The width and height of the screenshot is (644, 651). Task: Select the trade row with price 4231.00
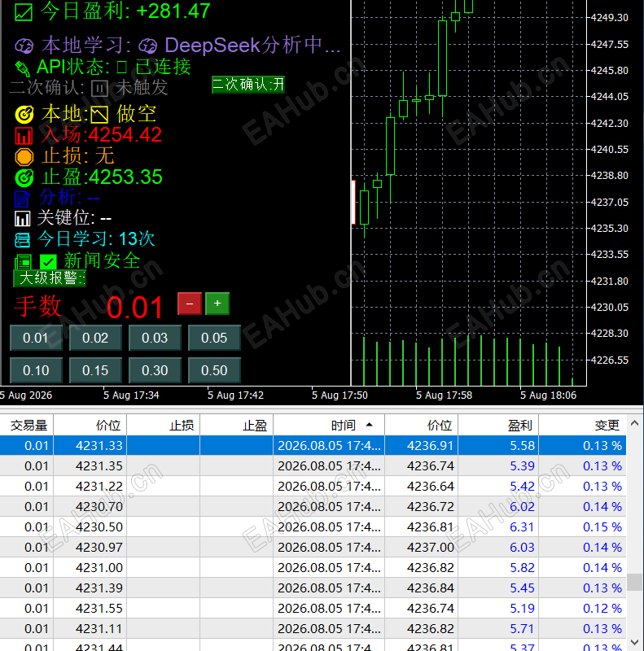[x=313, y=568]
